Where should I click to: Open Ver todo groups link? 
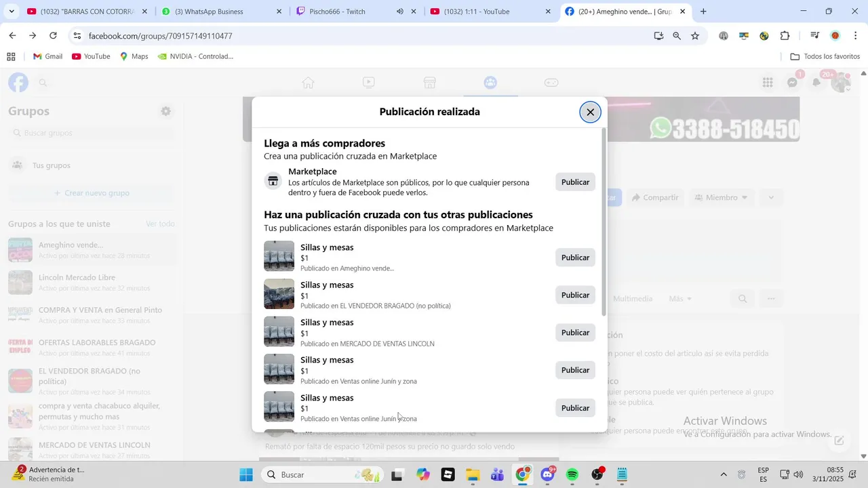[x=160, y=224]
